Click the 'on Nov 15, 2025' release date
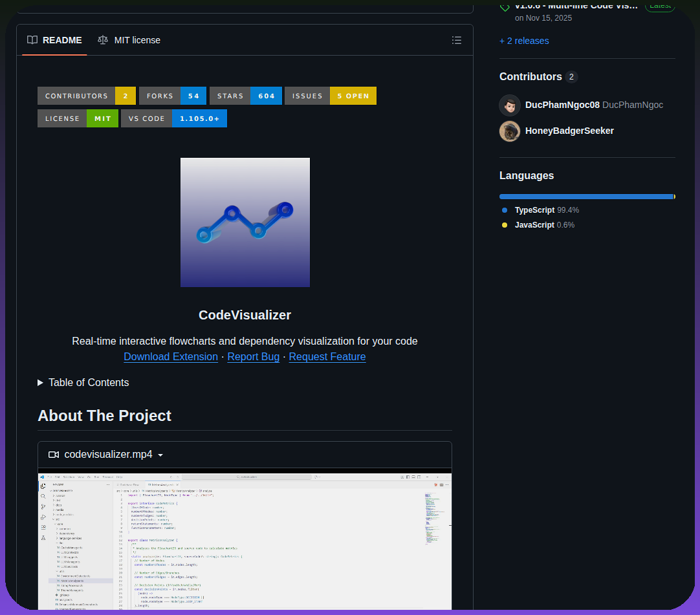 543,18
